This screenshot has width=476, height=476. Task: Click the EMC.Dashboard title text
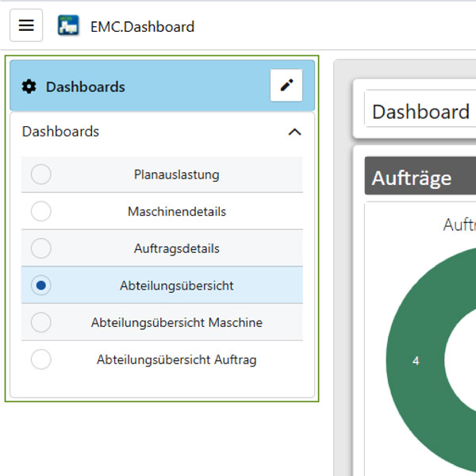[x=142, y=27]
